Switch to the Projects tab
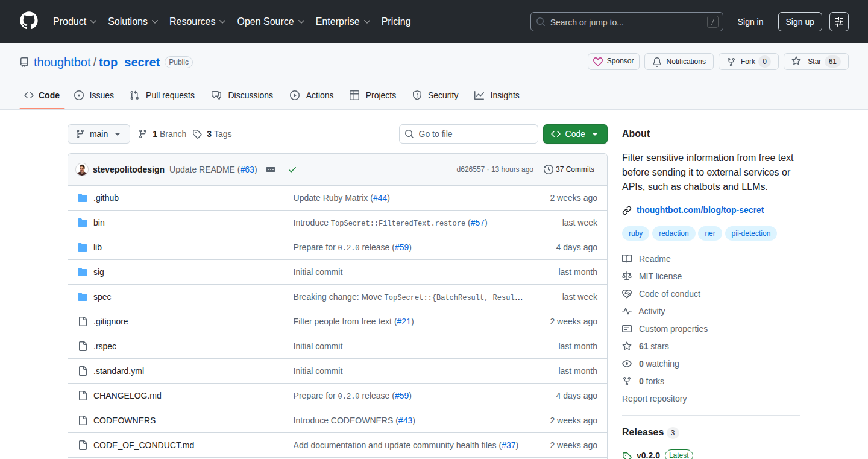The image size is (868, 459). point(373,95)
